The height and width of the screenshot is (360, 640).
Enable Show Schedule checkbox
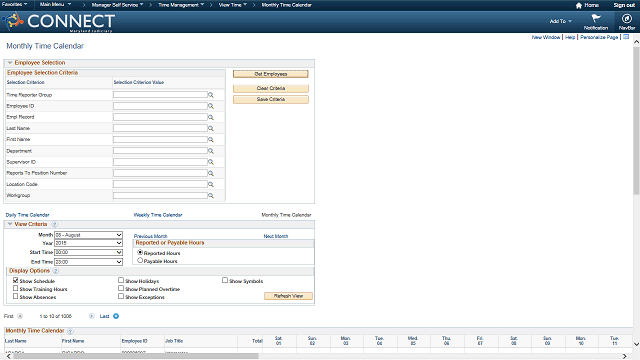tap(16, 280)
